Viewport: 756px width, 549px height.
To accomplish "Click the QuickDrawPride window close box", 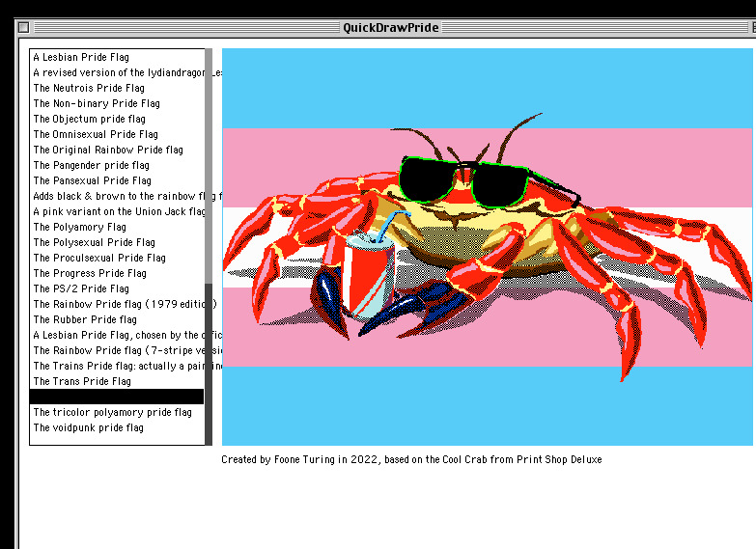I will click(x=23, y=27).
